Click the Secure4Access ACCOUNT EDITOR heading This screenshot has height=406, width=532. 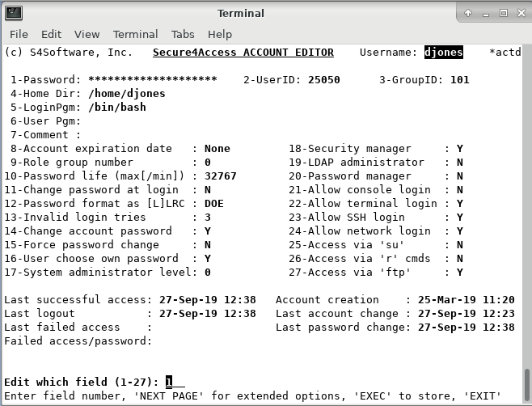tap(243, 53)
